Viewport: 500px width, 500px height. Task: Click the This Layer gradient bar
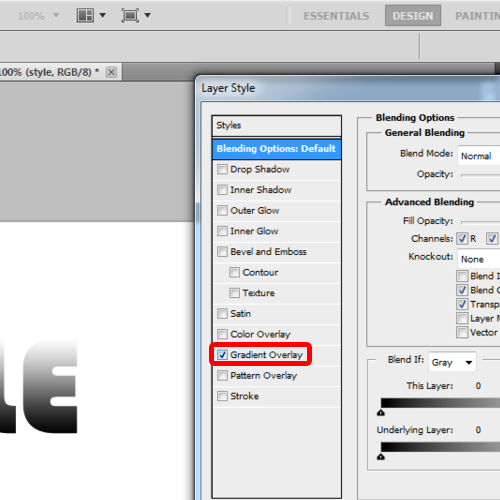[x=440, y=403]
